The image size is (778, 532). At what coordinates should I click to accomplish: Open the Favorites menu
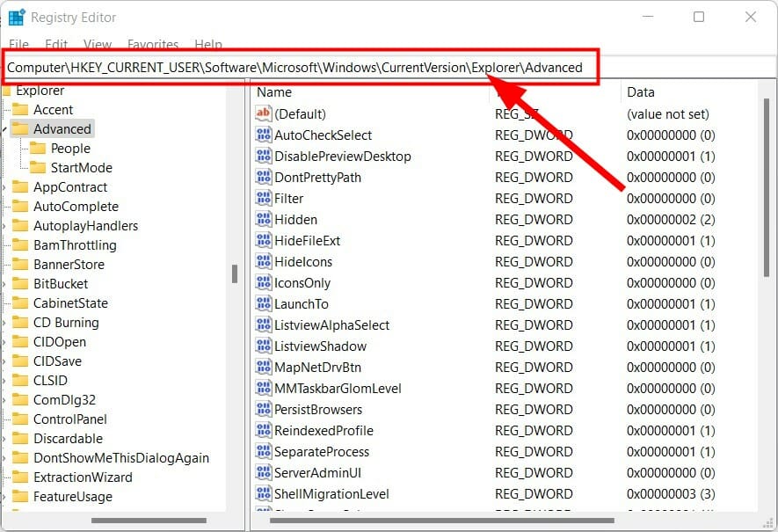pyautogui.click(x=153, y=44)
